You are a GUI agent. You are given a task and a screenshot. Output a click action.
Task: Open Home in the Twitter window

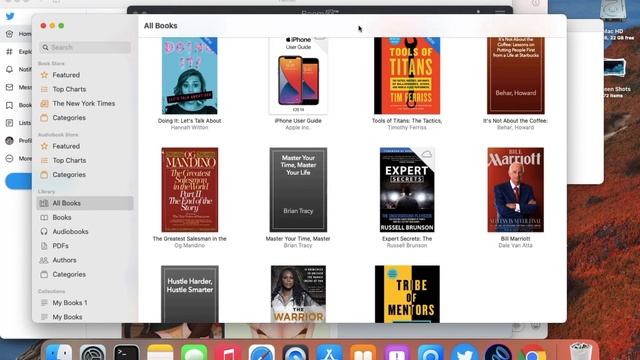(18, 34)
